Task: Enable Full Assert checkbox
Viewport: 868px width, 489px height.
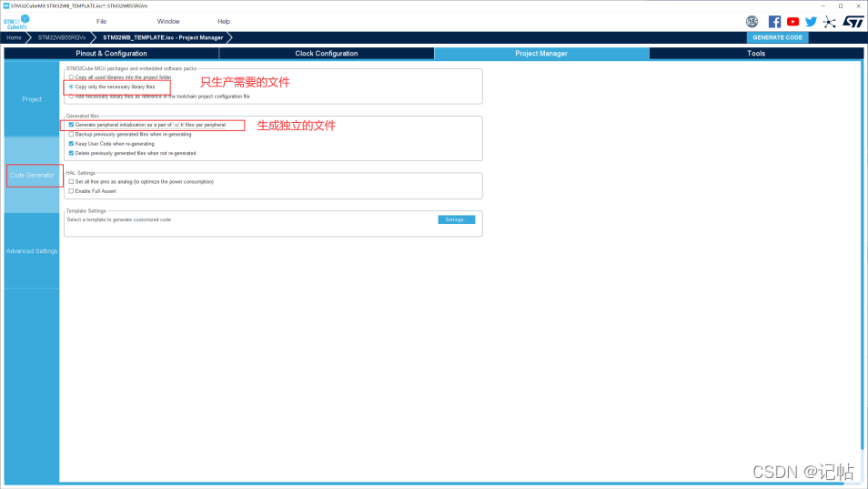Action: [x=71, y=191]
